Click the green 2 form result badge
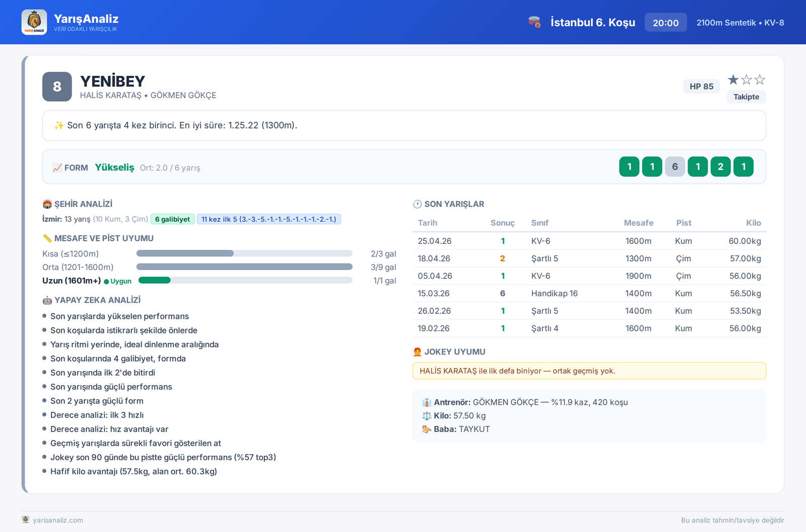Viewport: 806px width, 532px height. pos(720,167)
